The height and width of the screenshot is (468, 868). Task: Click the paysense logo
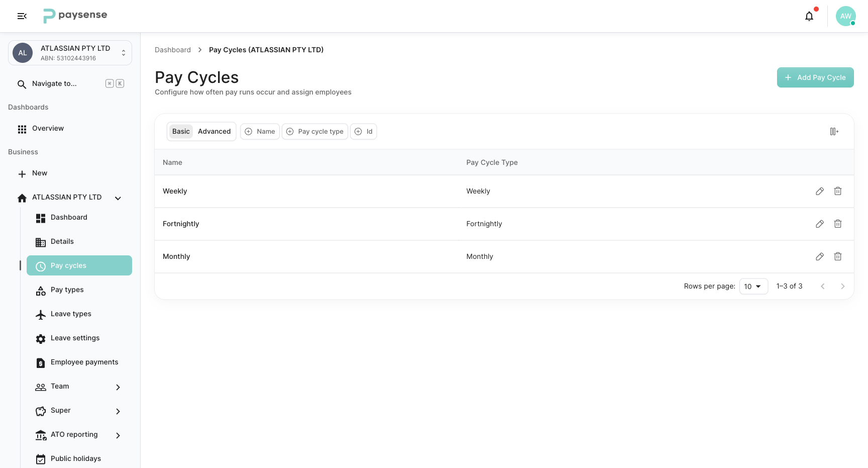click(75, 16)
